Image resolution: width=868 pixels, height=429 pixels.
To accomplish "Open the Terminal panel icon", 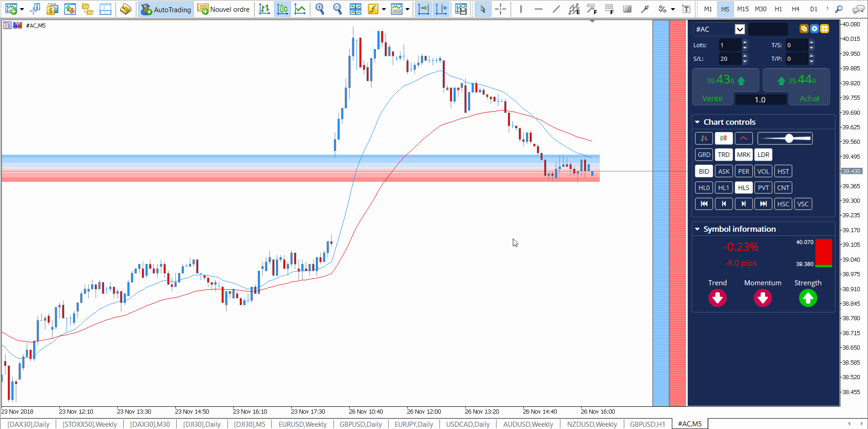I will [105, 9].
